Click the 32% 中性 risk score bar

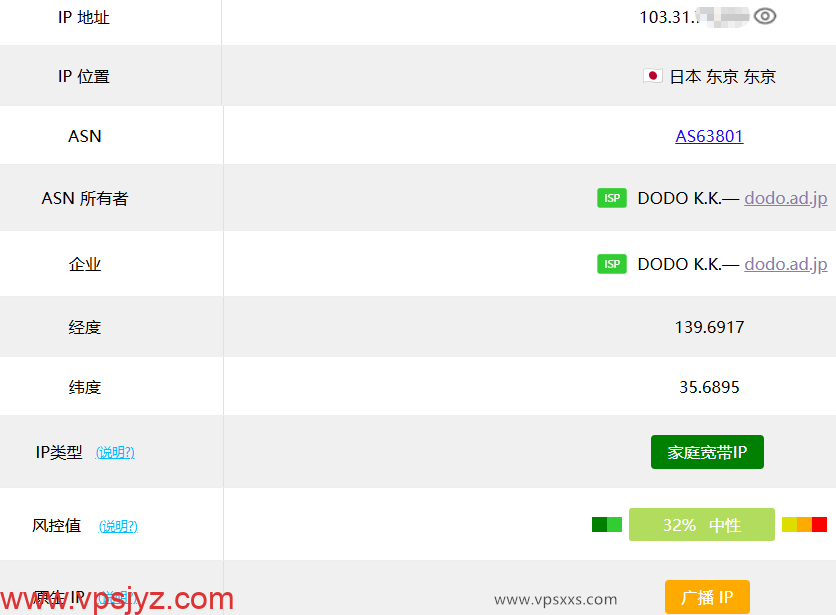pyautogui.click(x=702, y=525)
